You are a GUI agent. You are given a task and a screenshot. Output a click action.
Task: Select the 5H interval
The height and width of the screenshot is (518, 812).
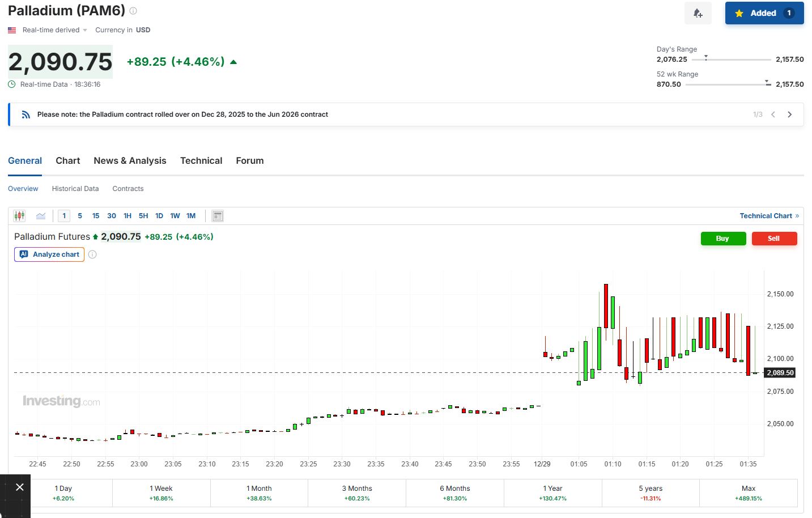[x=143, y=216]
